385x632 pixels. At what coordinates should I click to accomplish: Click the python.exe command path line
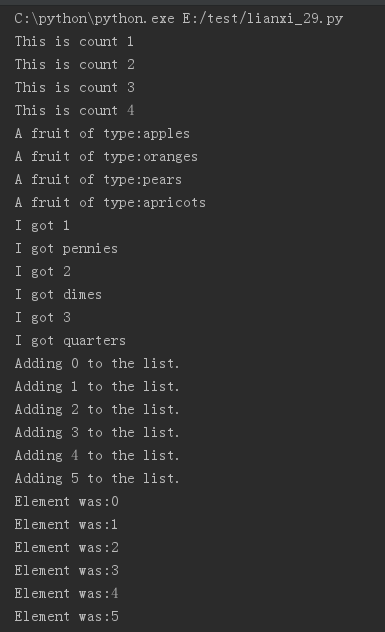[179, 19]
